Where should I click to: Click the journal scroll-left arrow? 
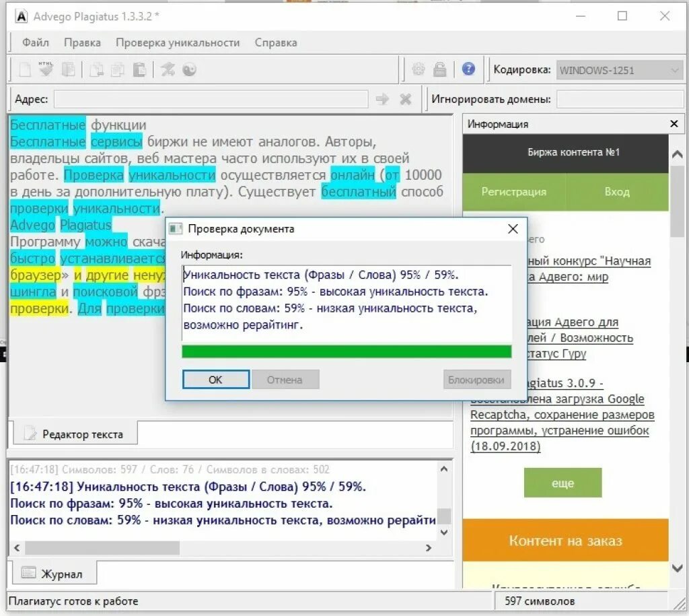tap(17, 548)
